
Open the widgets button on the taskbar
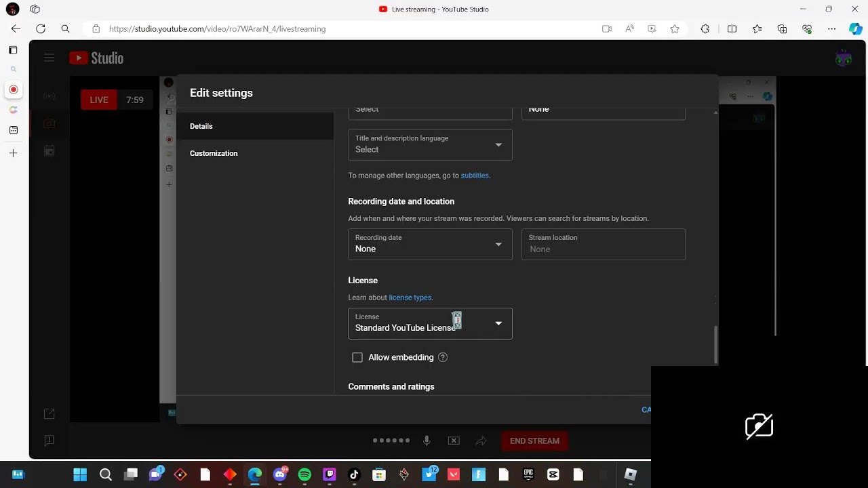[18, 474]
